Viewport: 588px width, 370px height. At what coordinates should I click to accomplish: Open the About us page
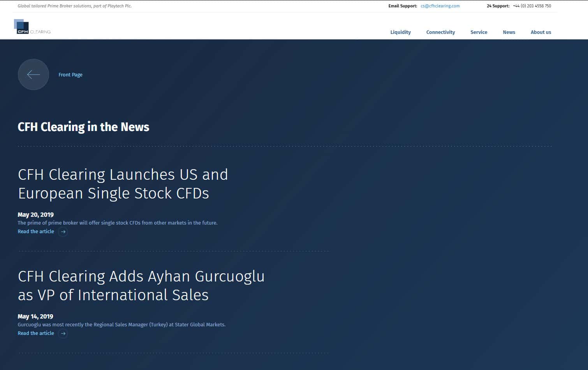point(540,32)
